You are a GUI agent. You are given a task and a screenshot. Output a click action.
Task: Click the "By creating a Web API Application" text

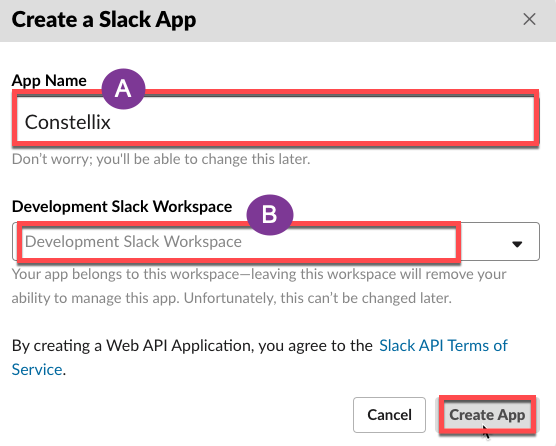pyautogui.click(x=192, y=345)
